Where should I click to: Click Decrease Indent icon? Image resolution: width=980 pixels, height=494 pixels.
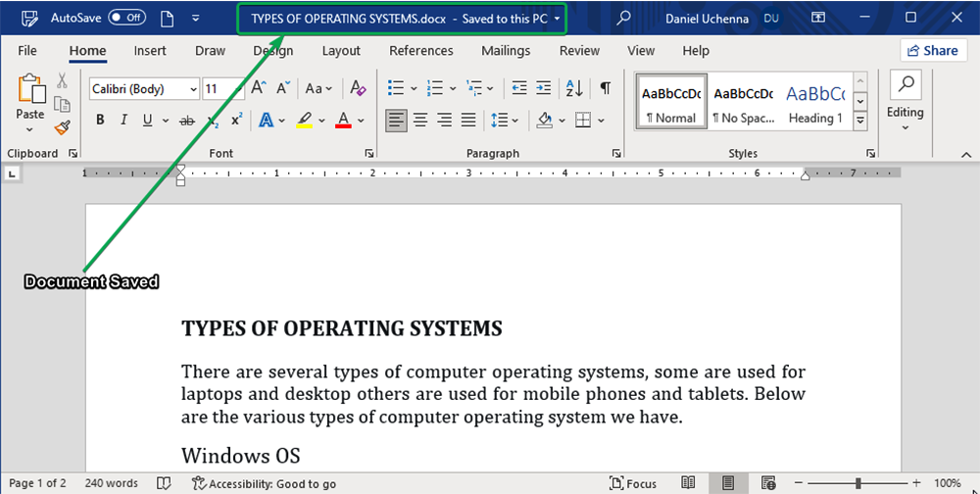coord(518,88)
